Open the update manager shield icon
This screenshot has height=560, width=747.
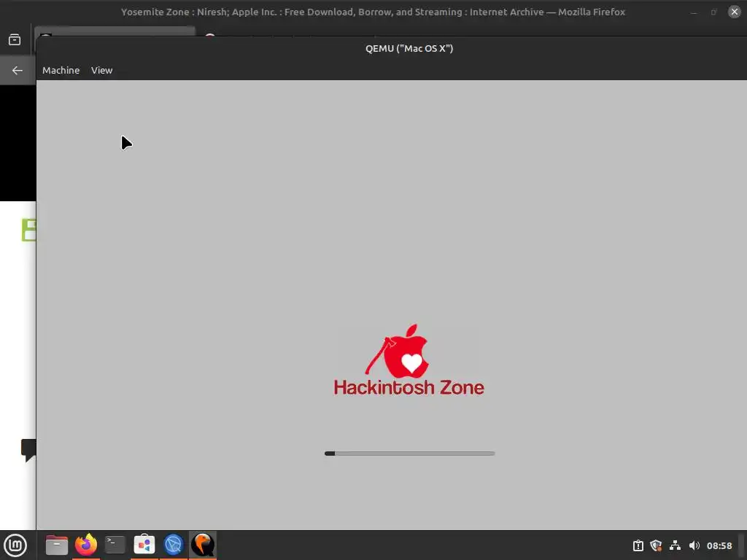[x=656, y=545]
